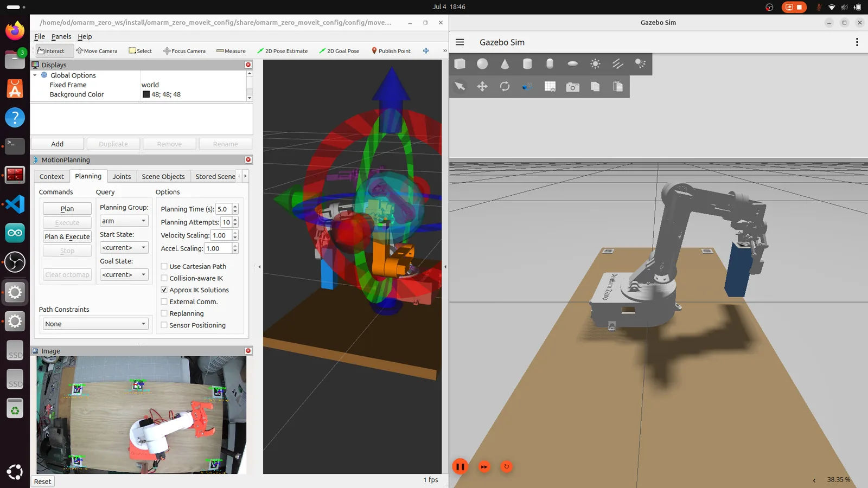Image resolution: width=868 pixels, height=488 pixels.
Task: Open the Gazebo Sim hamburger menu
Action: tap(460, 42)
